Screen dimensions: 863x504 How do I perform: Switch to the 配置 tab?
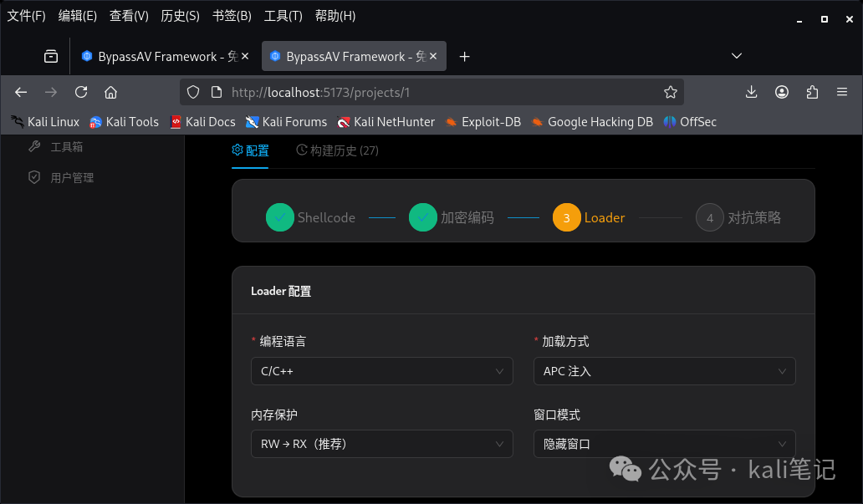click(x=250, y=150)
